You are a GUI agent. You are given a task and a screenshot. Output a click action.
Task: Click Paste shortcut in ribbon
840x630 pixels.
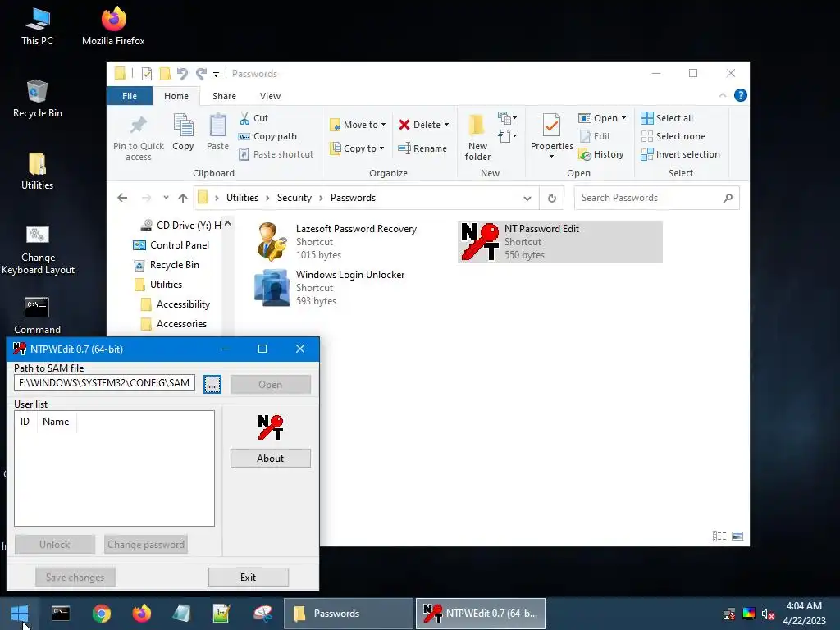(x=276, y=154)
